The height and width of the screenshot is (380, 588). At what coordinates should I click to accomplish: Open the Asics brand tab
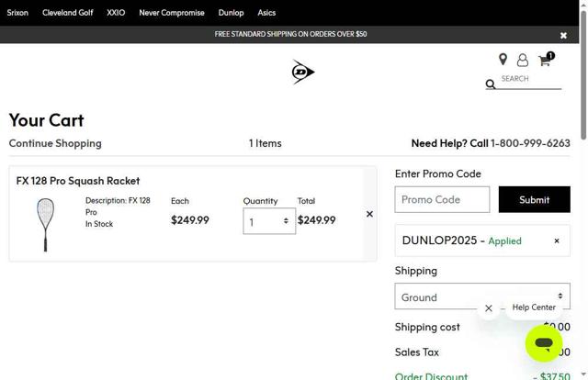(x=266, y=13)
